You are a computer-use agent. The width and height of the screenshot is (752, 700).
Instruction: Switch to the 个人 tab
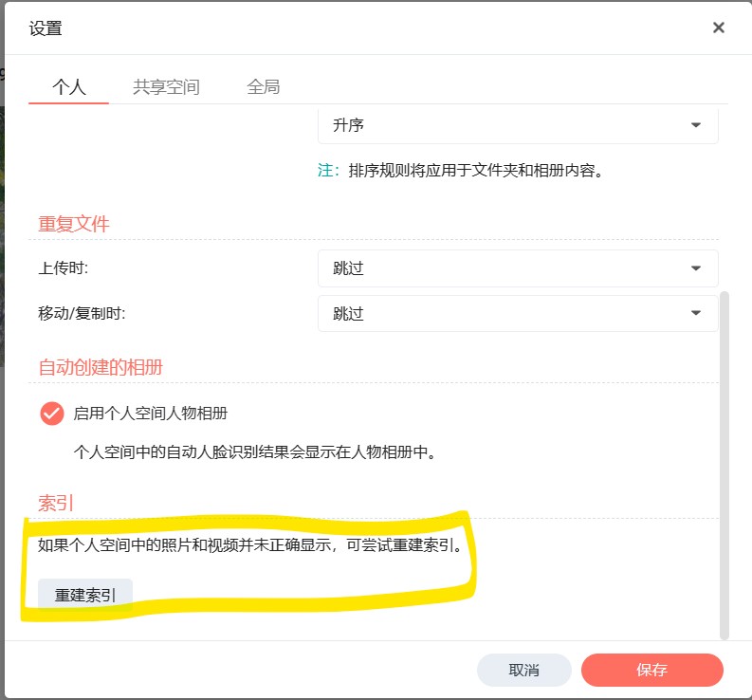click(68, 87)
